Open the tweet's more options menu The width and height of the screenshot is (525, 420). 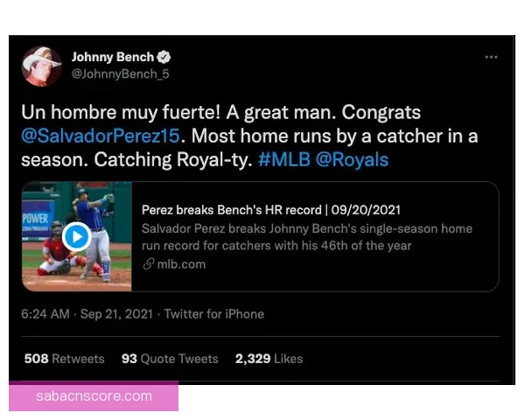pos(491,58)
